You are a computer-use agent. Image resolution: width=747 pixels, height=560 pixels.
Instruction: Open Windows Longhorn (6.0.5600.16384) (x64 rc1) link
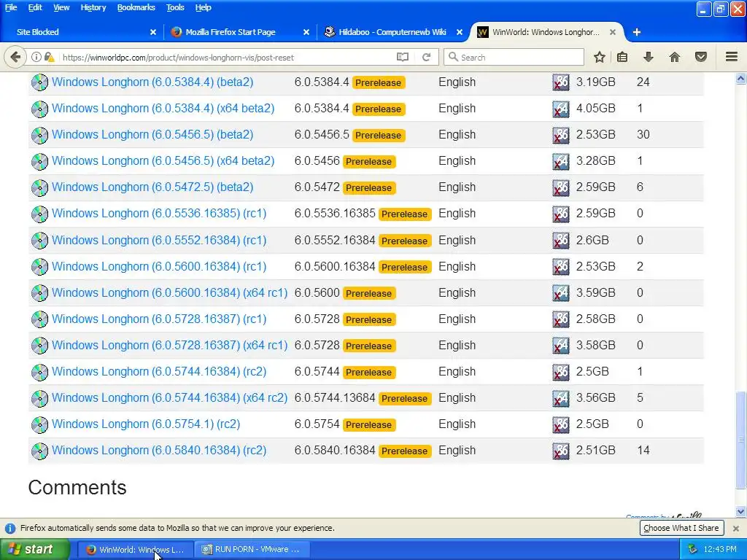coord(169,292)
